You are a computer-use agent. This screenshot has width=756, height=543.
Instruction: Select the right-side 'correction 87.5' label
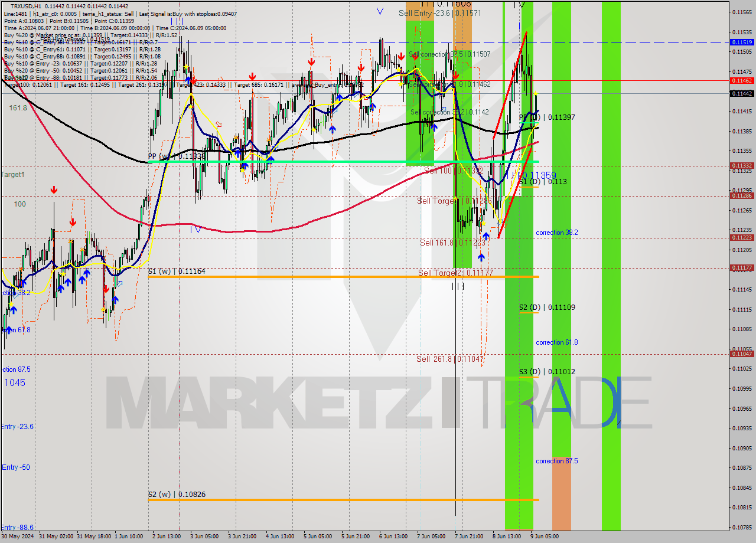557,461
